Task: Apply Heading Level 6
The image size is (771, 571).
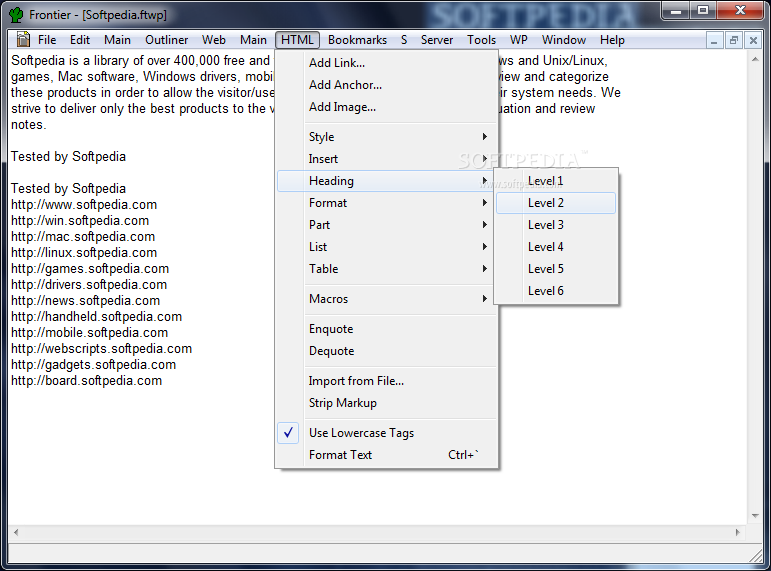Action: click(556, 291)
